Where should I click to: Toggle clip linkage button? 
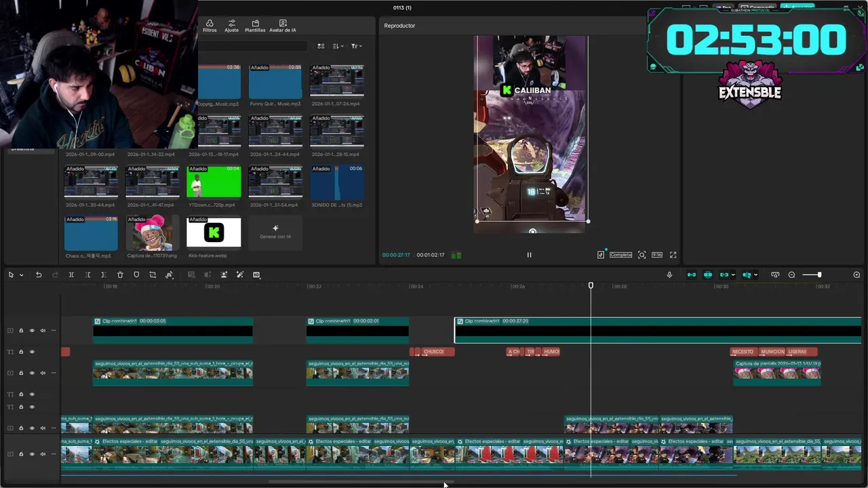tap(724, 274)
